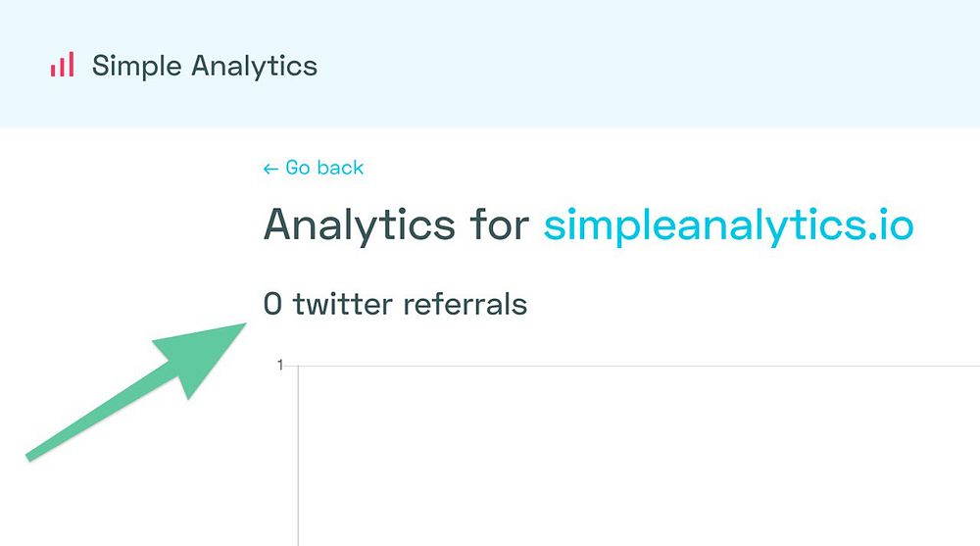Click the Simple Analytics bar chart logo

[x=62, y=66]
